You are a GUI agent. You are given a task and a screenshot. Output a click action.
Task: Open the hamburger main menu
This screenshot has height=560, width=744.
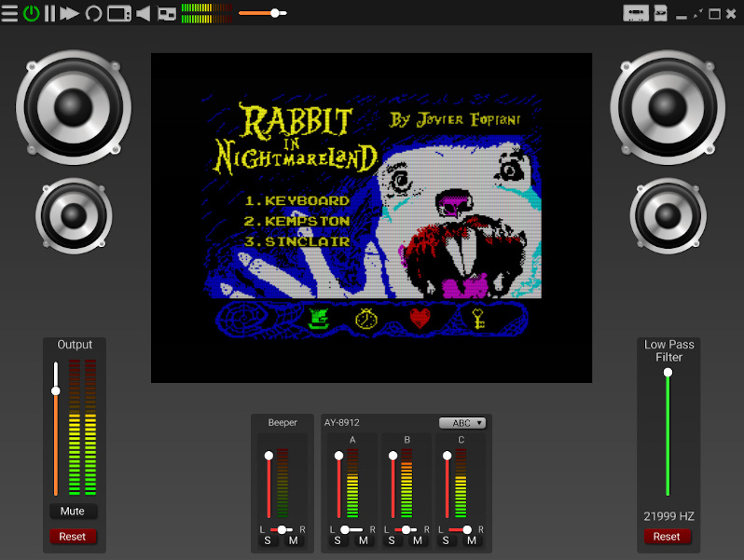point(9,13)
